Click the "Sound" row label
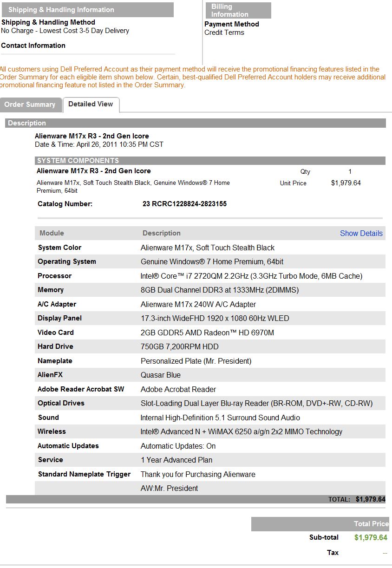392x568 pixels. click(48, 418)
